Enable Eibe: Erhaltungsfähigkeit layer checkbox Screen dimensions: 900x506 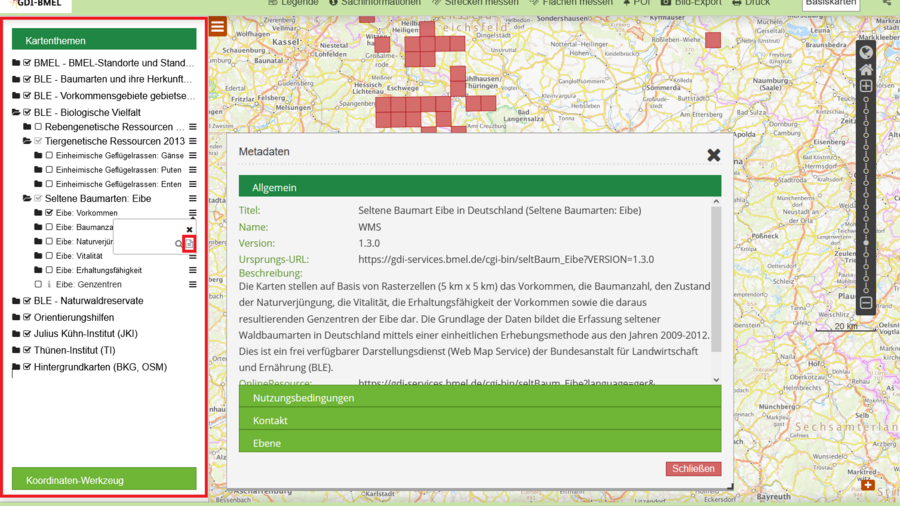49,270
